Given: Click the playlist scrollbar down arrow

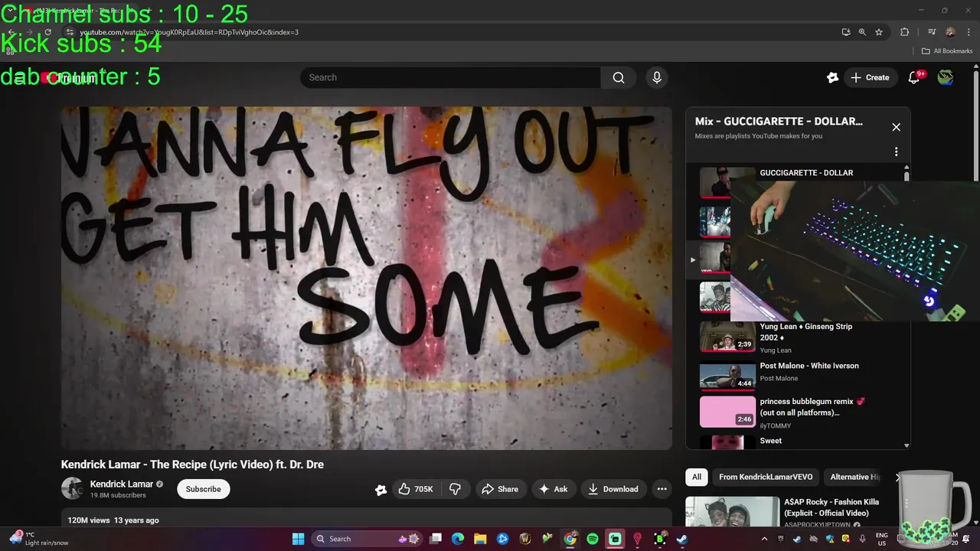Looking at the screenshot, I should tap(906, 445).
